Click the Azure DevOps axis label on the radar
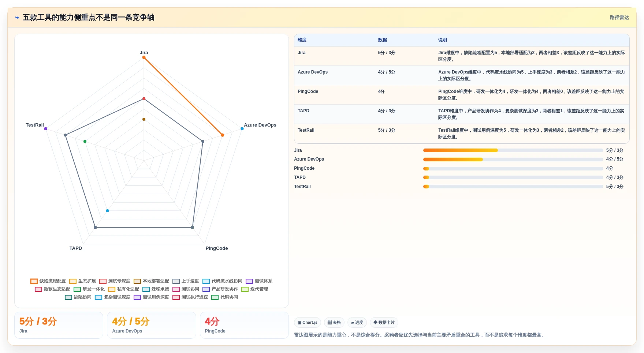The width and height of the screenshot is (644, 353). (260, 125)
